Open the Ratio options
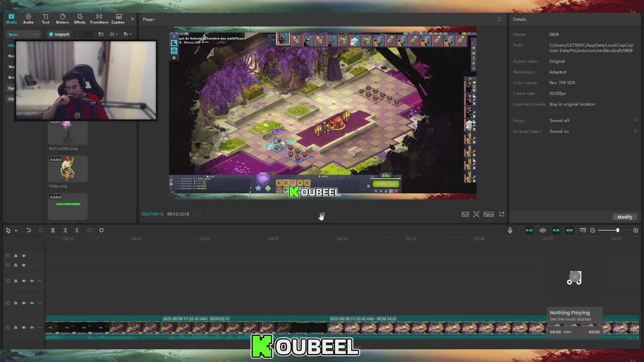The width and height of the screenshot is (644, 362). 489,214
